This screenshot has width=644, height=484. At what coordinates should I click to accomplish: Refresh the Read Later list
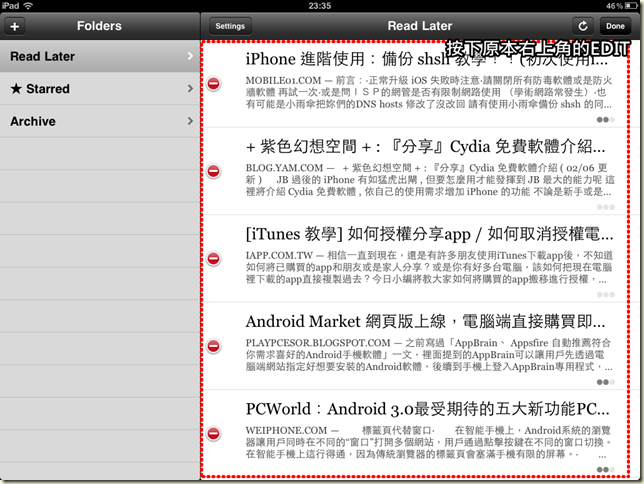pyautogui.click(x=583, y=26)
